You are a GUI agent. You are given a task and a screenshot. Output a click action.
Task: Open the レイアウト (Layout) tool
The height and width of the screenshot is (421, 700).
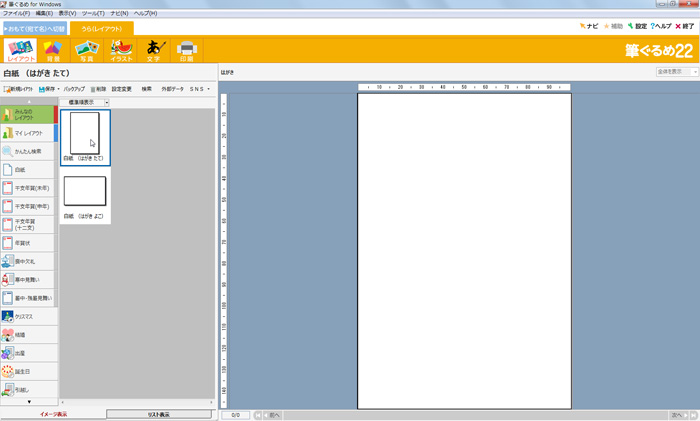[20, 51]
